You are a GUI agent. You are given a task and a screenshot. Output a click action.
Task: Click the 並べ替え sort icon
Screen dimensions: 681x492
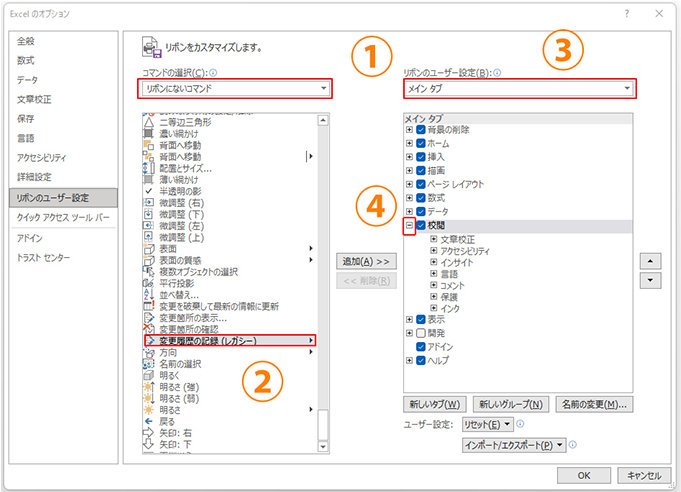click(149, 295)
